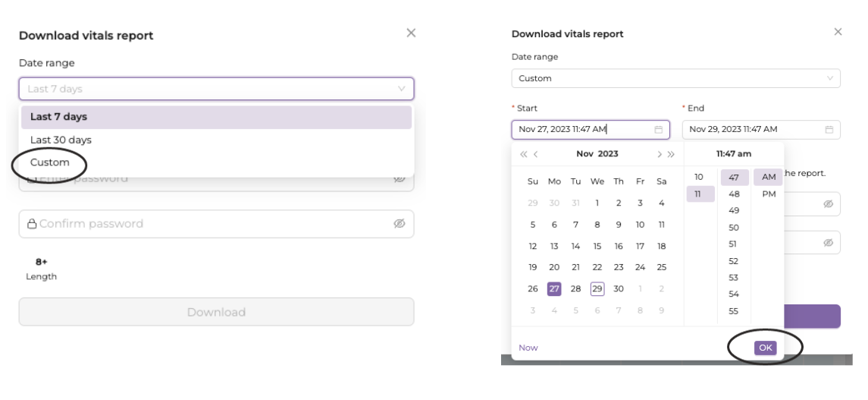Go to previous year with double-left arrow
The width and height of the screenshot is (868, 400).
[x=523, y=155]
